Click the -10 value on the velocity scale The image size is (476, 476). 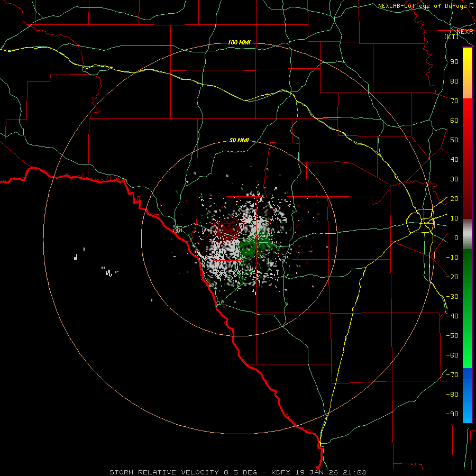point(452,258)
